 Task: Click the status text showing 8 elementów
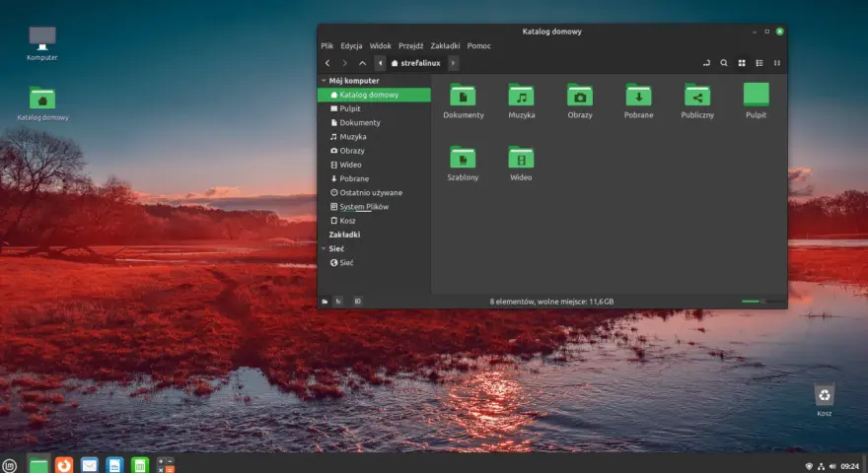point(551,302)
